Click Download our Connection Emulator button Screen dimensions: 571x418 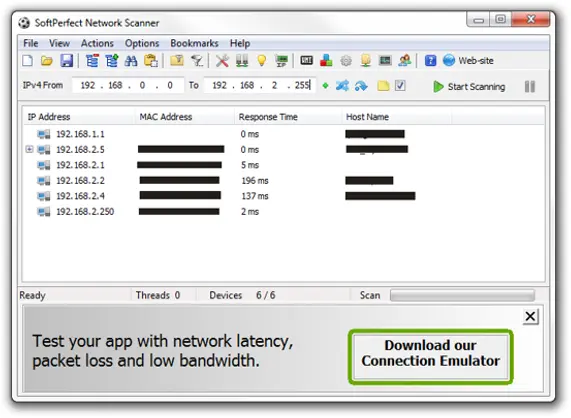click(431, 357)
